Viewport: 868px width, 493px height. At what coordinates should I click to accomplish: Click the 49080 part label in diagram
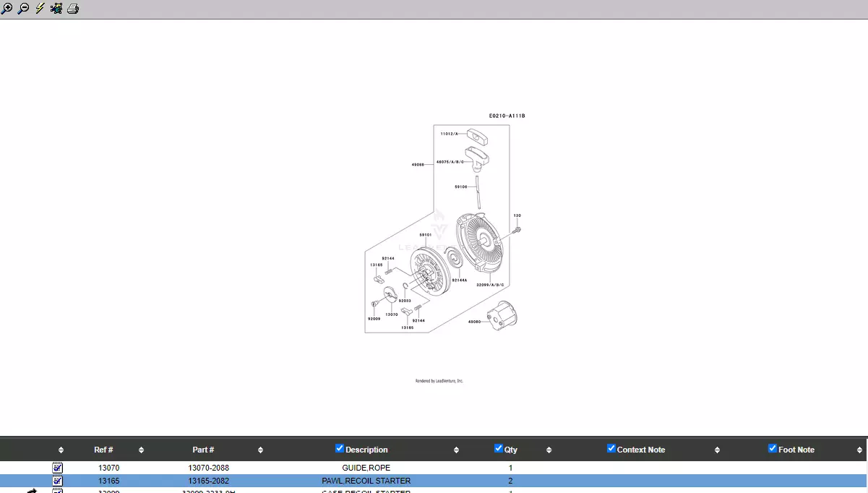click(x=474, y=322)
